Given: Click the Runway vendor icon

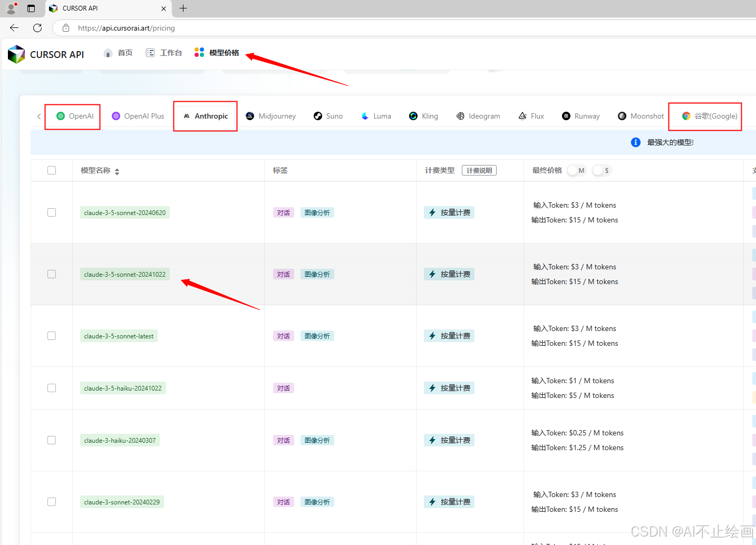Looking at the screenshot, I should pos(566,116).
